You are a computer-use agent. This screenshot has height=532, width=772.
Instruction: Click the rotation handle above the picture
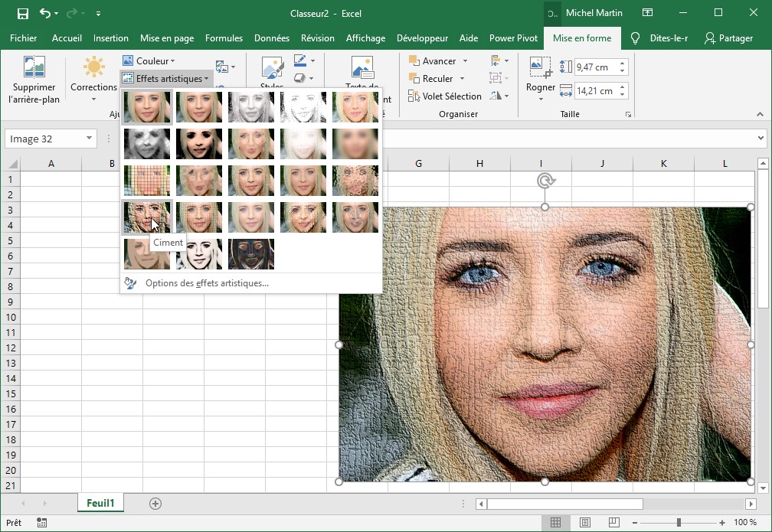point(545,181)
